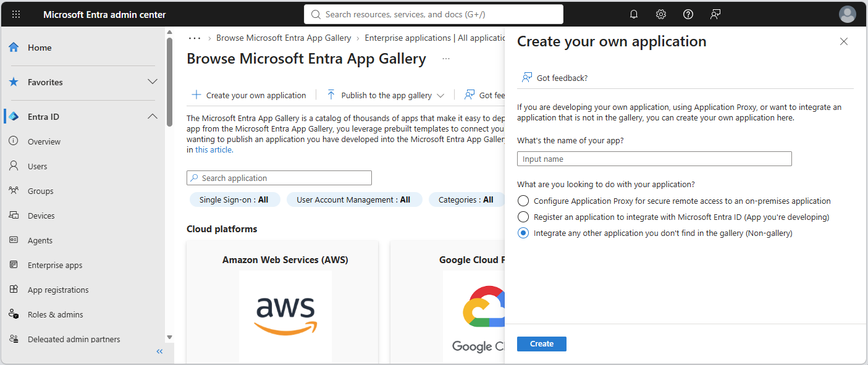Select Integrate any other application radio option
The height and width of the screenshot is (365, 868).
(x=523, y=233)
